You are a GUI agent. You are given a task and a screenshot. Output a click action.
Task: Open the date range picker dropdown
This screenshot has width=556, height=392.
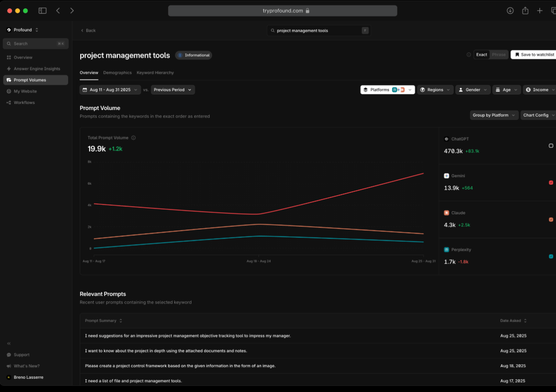pos(110,90)
